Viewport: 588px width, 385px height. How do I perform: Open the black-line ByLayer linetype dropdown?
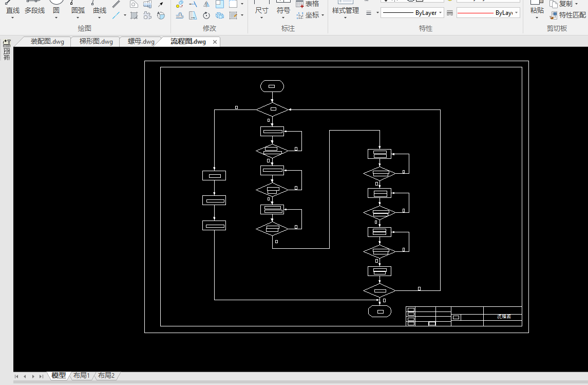(440, 13)
